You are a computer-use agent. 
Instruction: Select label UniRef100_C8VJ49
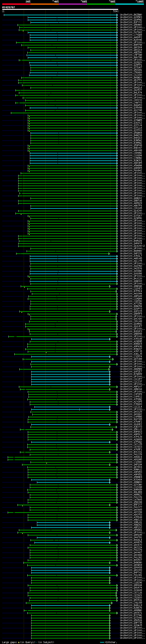[131, 321]
